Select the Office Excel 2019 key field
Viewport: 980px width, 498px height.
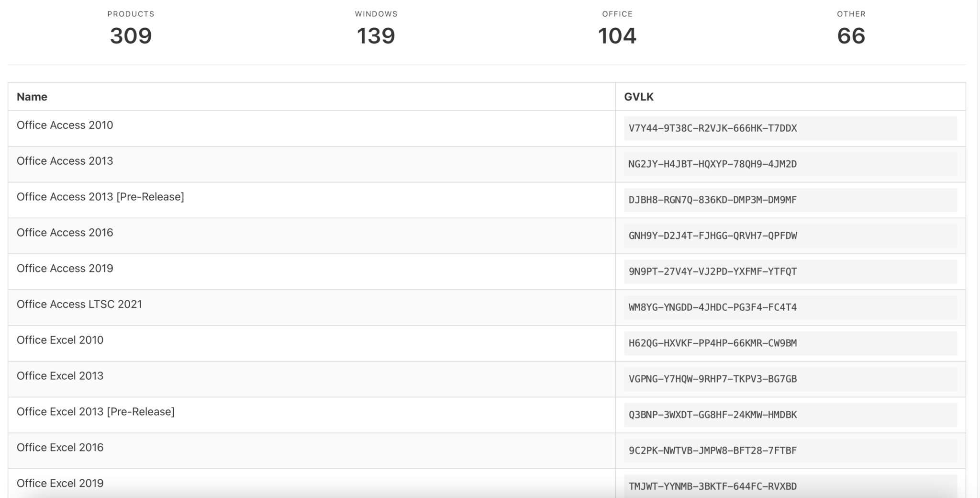coord(713,487)
